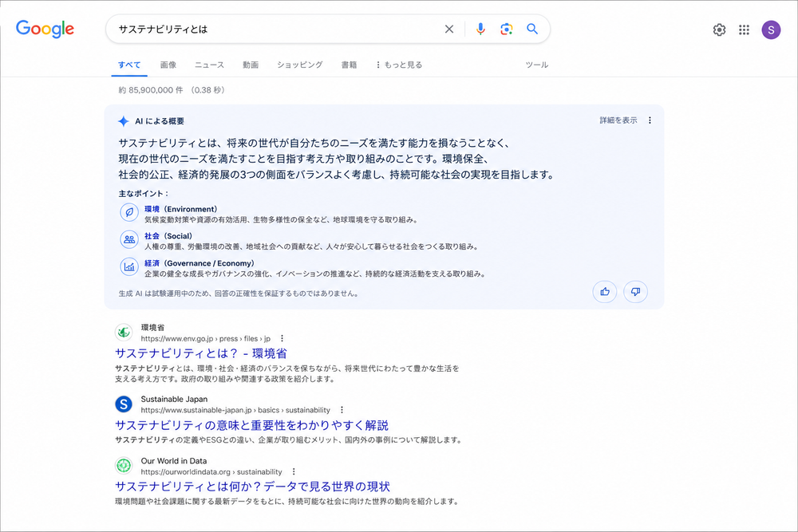Open サステナビリティの意味と重要性をわかりやすく解説 result
This screenshot has width=798, height=532.
[x=252, y=425]
